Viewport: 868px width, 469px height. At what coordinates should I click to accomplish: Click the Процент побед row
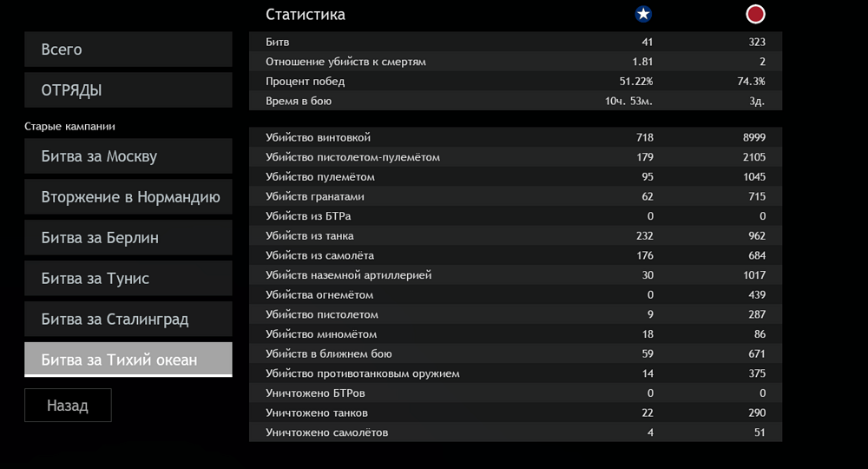click(515, 82)
